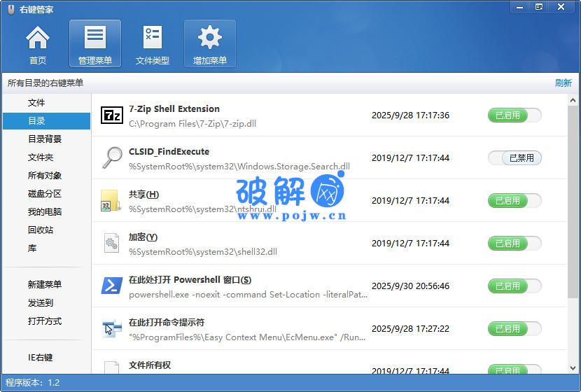This screenshot has height=392, width=581.
Task: Click the 7-zip.dll path text
Action: [192, 124]
